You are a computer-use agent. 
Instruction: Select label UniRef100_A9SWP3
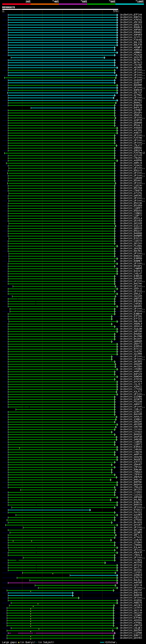click(131, 47)
